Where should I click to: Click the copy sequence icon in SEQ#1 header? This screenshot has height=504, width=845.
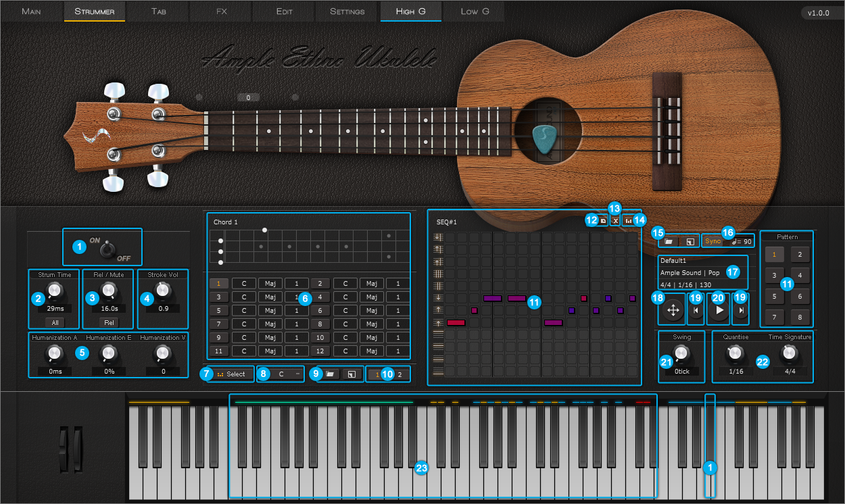(x=603, y=220)
